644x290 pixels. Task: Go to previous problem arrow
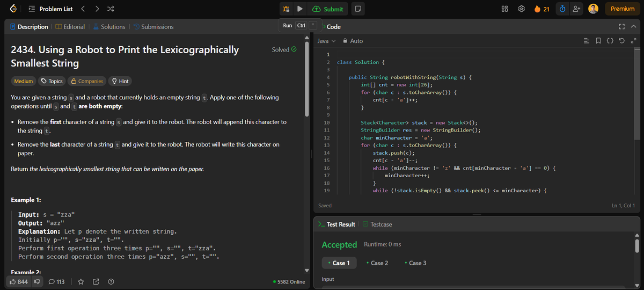point(83,9)
